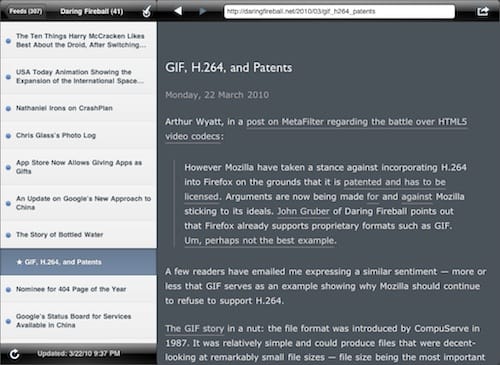Tap unread dot beside The Story of Bottled Water
This screenshot has width=500, height=365.
[x=8, y=235]
